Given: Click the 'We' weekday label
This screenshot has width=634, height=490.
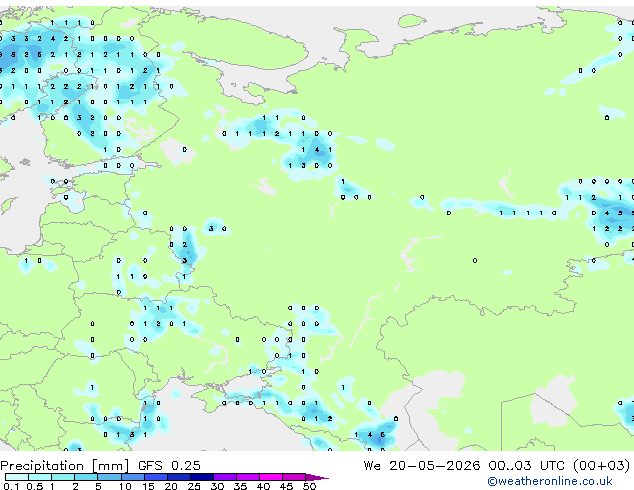Looking at the screenshot, I should coord(372,465).
